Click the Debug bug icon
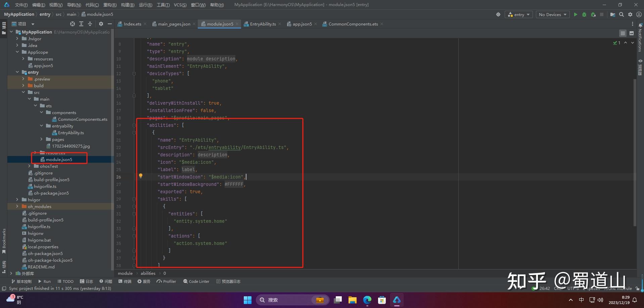 coord(584,14)
